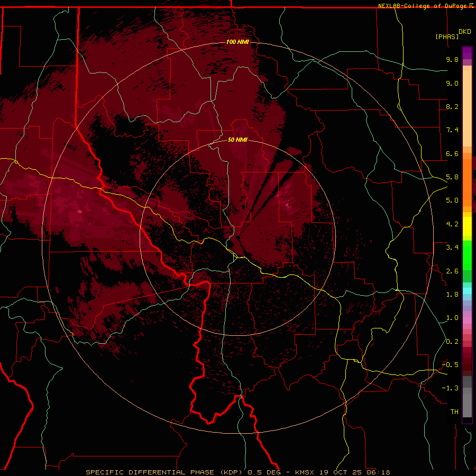Click the bright green segment of color bar
Viewport: 476px width, 476px height.
[467, 255]
